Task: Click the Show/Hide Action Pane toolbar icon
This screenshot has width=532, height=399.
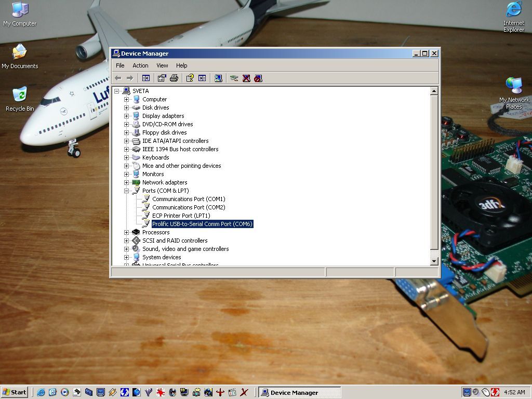Action: (x=202, y=78)
